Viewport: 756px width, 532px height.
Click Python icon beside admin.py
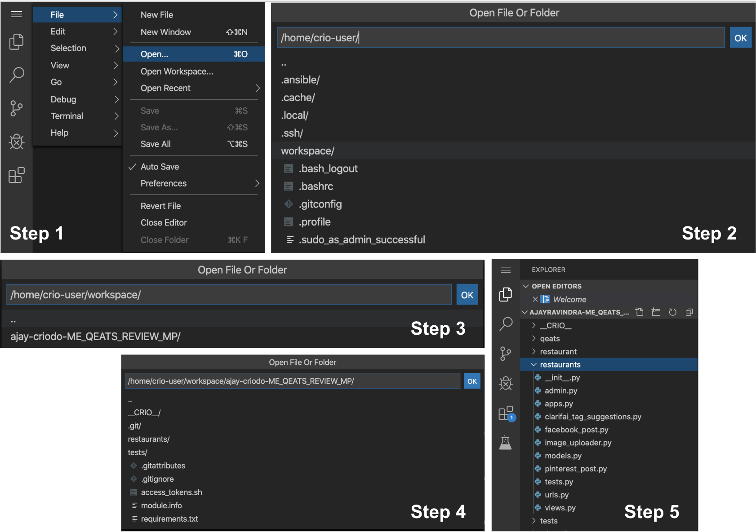538,390
